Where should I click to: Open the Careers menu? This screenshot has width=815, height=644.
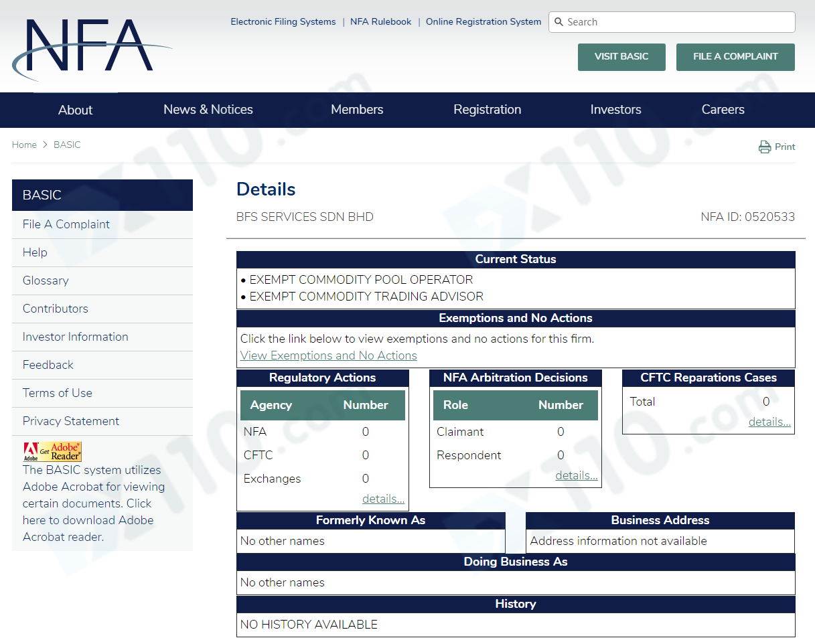click(x=723, y=110)
